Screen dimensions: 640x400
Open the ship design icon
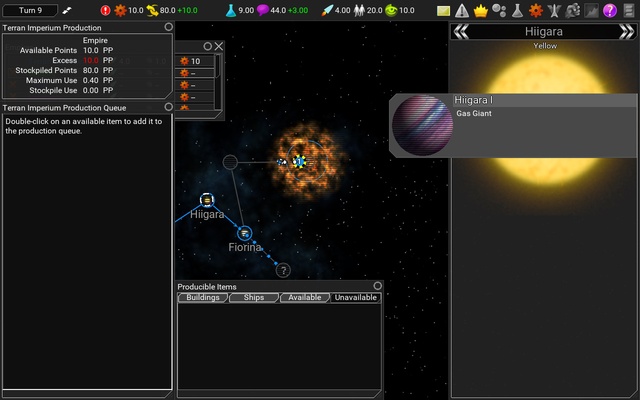[x=554, y=11]
